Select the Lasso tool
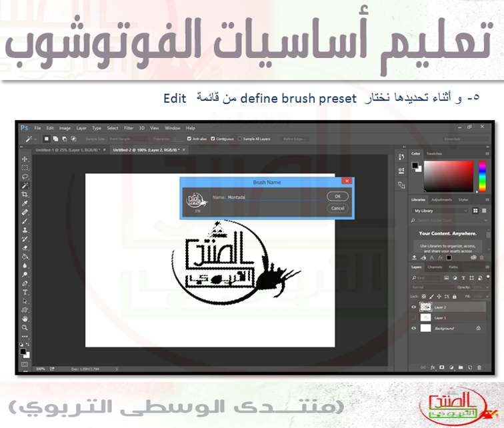504x428 pixels. (25, 177)
